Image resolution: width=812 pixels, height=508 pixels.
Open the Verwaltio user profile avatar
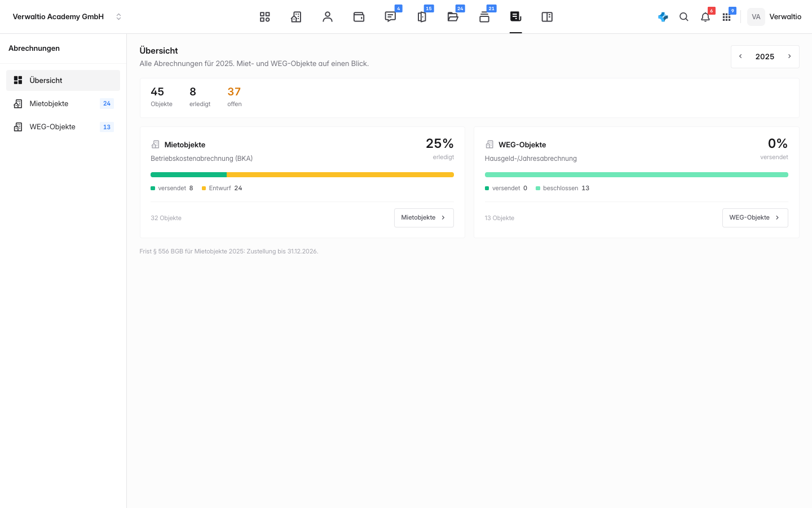coord(756,17)
